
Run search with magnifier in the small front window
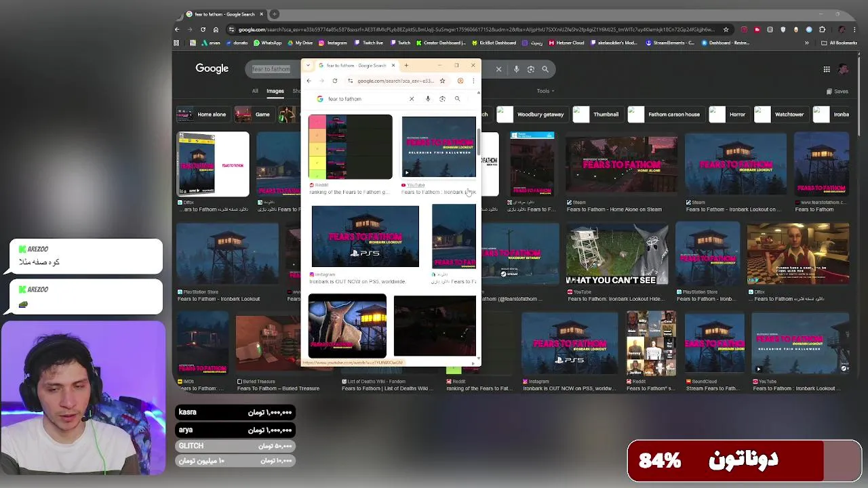tap(457, 99)
